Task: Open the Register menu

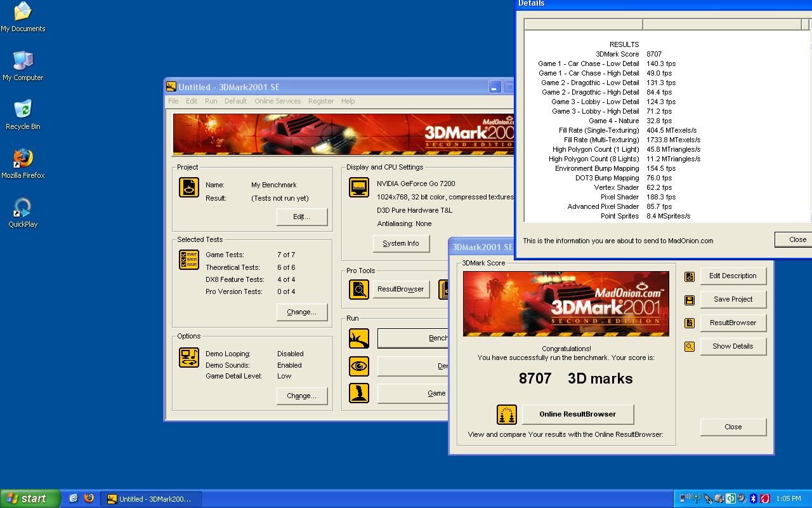Action: tap(321, 101)
